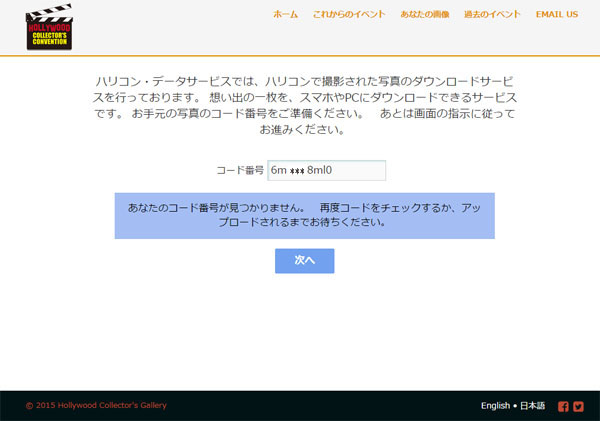Click the コード番号 label
This screenshot has height=421, width=600.
pos(240,170)
